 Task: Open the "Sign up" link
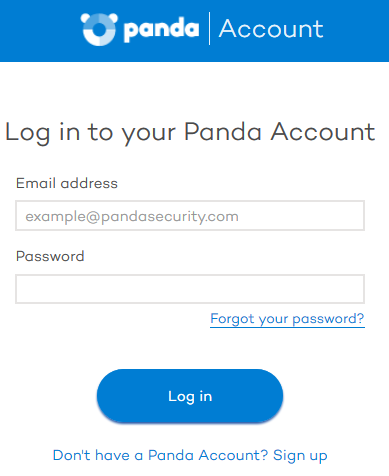300,456
